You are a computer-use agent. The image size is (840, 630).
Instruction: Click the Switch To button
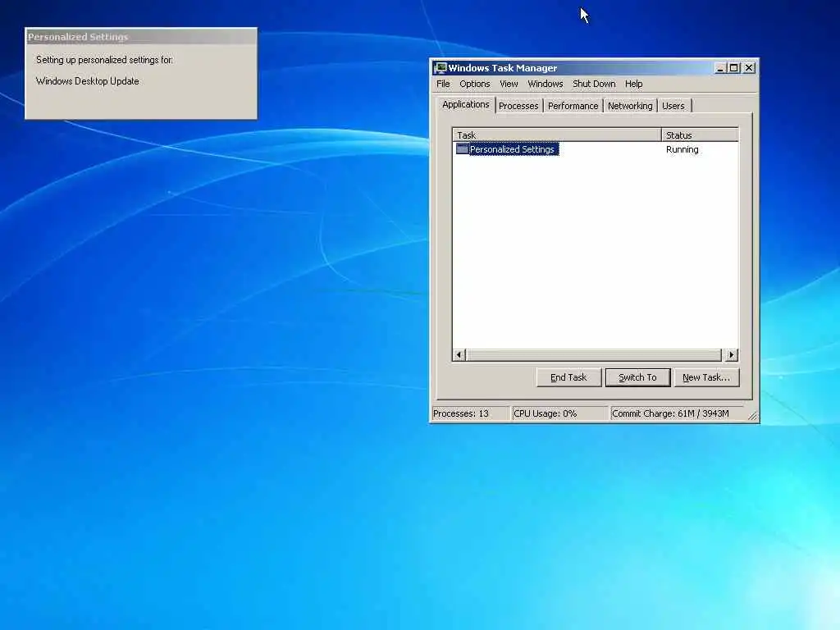coord(637,377)
